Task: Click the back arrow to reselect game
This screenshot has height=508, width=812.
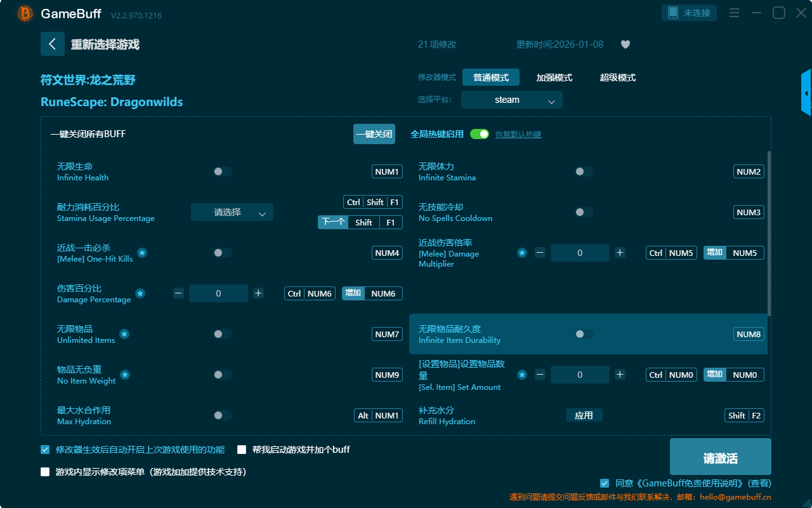Action: [x=53, y=44]
